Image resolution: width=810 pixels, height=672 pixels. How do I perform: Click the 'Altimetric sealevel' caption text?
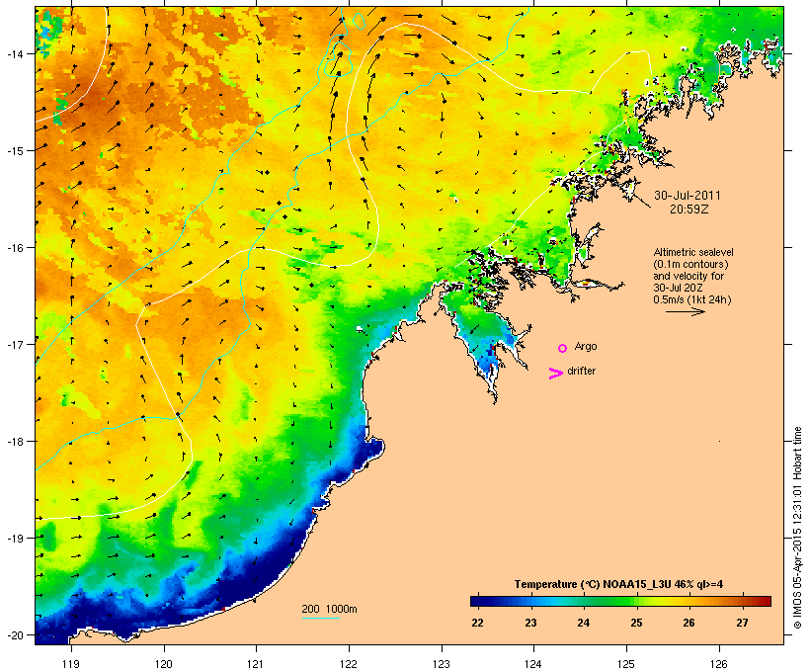coord(693,252)
